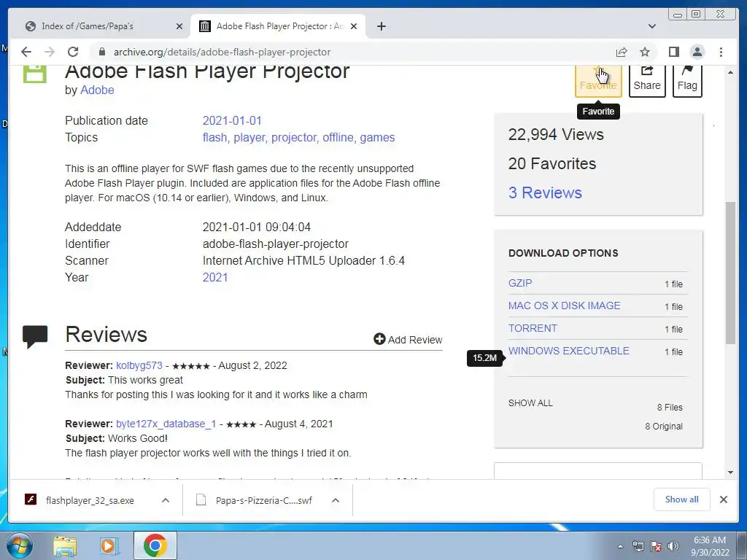Open the projector topic link

coord(293,138)
